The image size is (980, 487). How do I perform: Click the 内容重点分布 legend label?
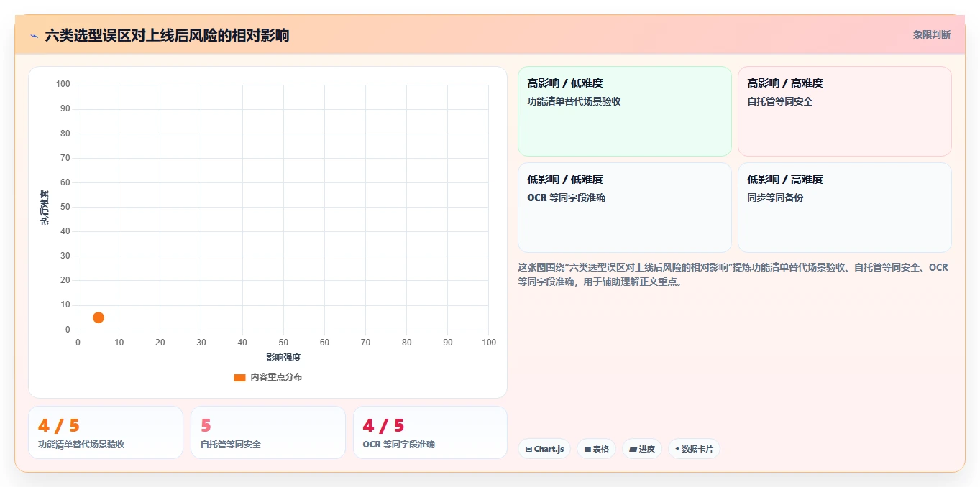point(276,377)
